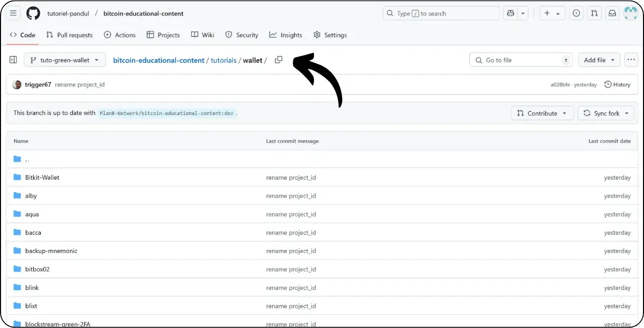Toggle the file tree side panel
This screenshot has height=328, width=644.
coord(13,59)
